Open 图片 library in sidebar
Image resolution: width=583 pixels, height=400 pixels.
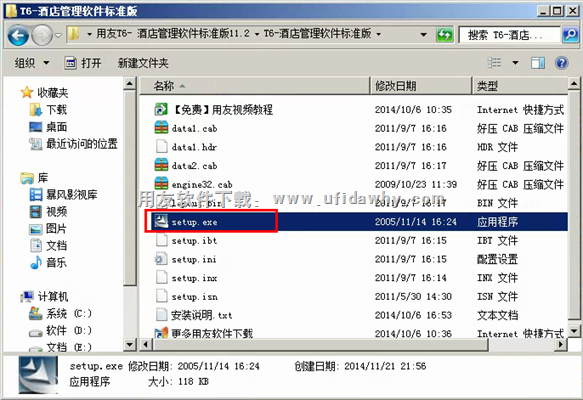point(48,229)
